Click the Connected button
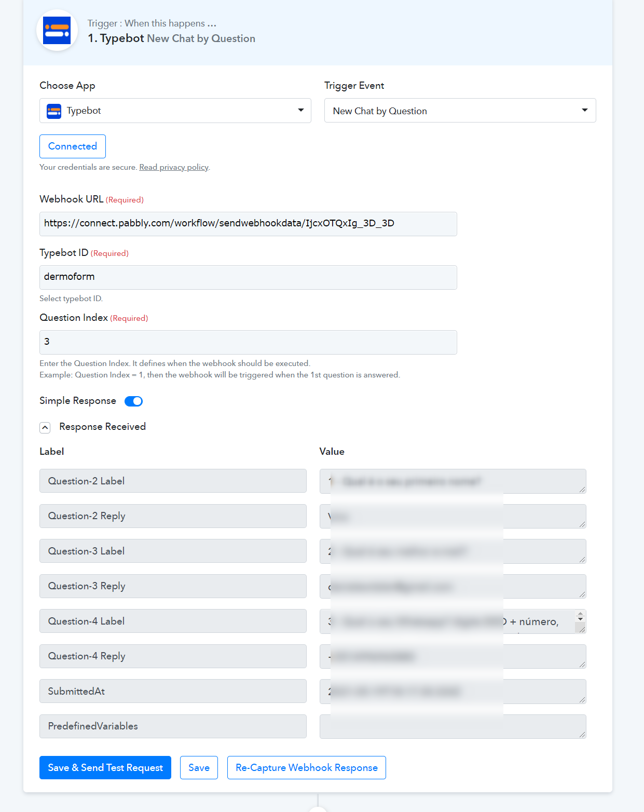Image resolution: width=644 pixels, height=812 pixels. pos(73,146)
